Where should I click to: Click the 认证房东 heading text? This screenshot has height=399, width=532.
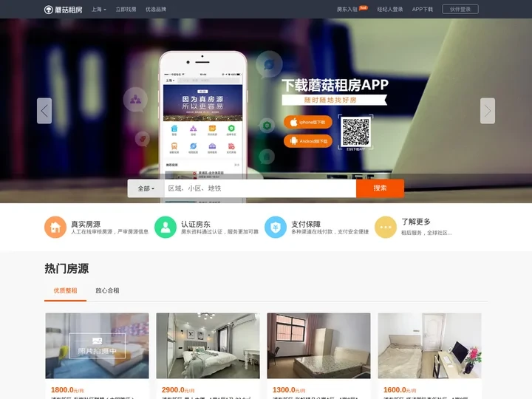196,224
